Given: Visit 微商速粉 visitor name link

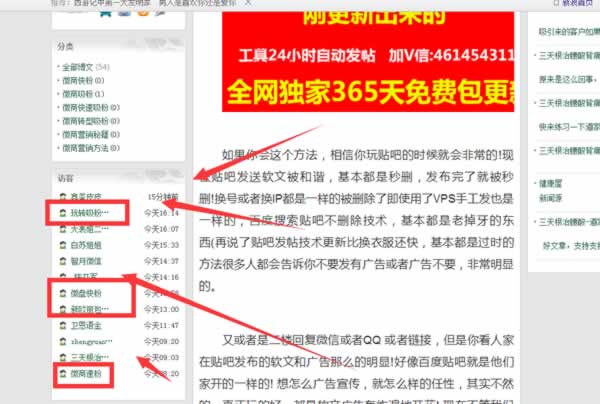Looking at the screenshot, I should point(86,374).
